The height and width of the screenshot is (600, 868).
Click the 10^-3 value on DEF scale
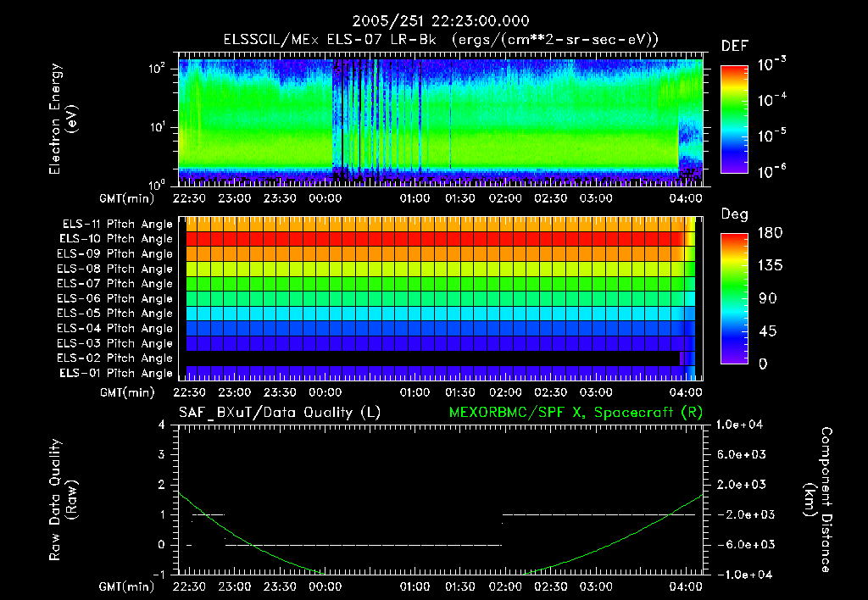tap(771, 64)
